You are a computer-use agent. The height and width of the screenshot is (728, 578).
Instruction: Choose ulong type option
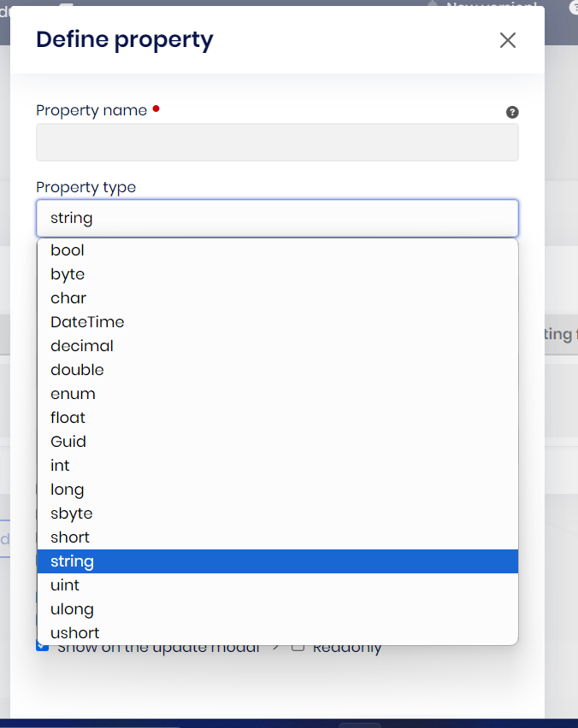pos(72,609)
